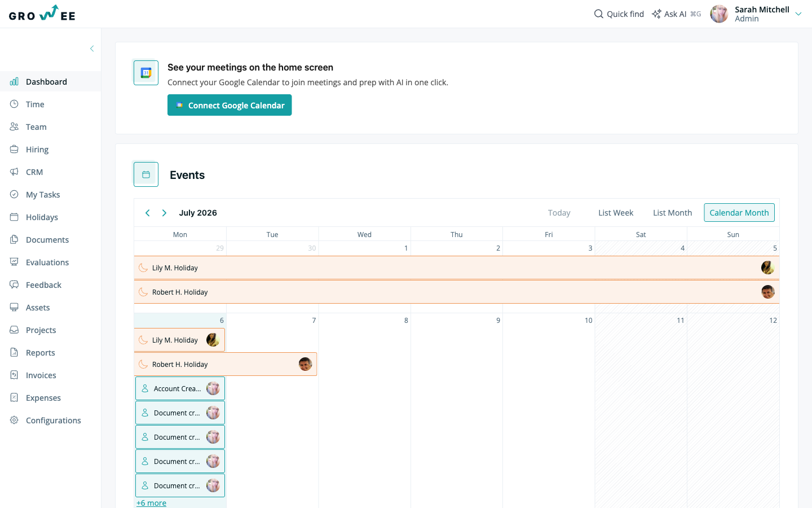The width and height of the screenshot is (812, 508).
Task: Open the Dashboard menu item
Action: (x=50, y=81)
